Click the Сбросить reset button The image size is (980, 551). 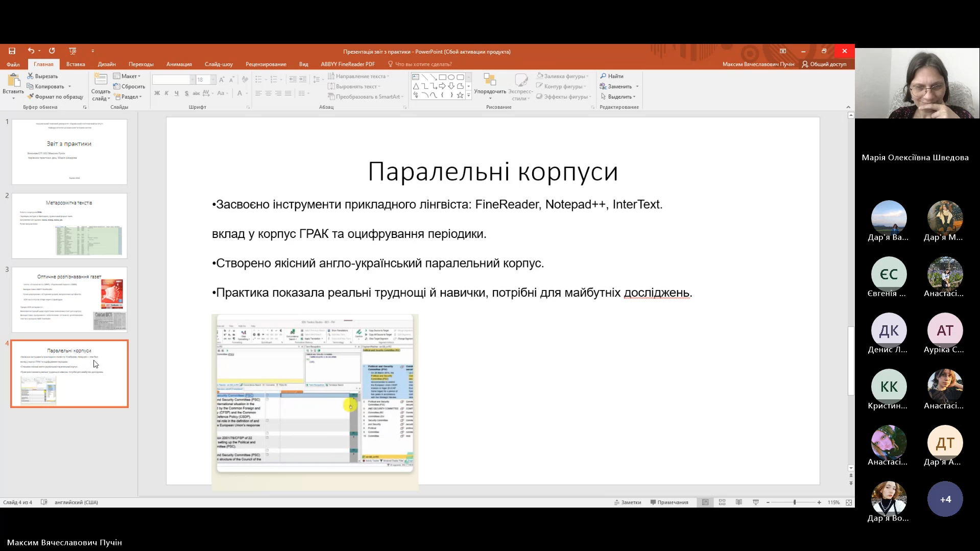129,86
